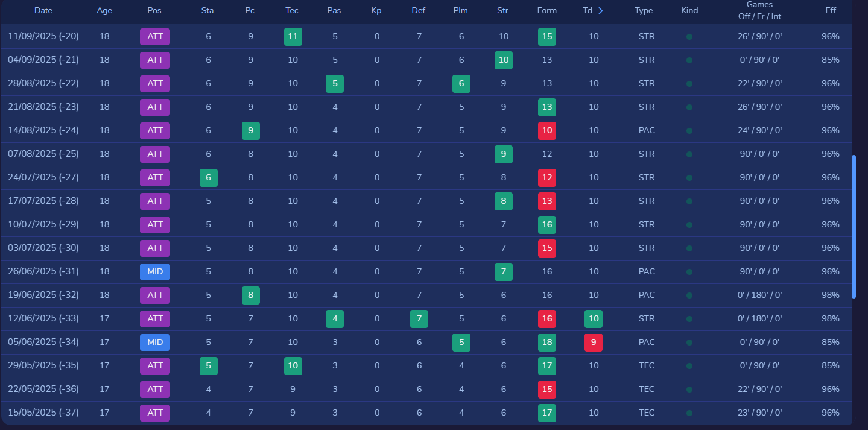
Task: Click the Games Off / Fr / Int header
Action: [759, 11]
